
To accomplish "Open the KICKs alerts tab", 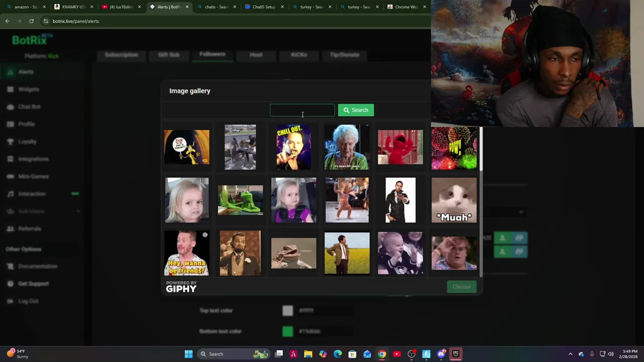I will (x=299, y=55).
